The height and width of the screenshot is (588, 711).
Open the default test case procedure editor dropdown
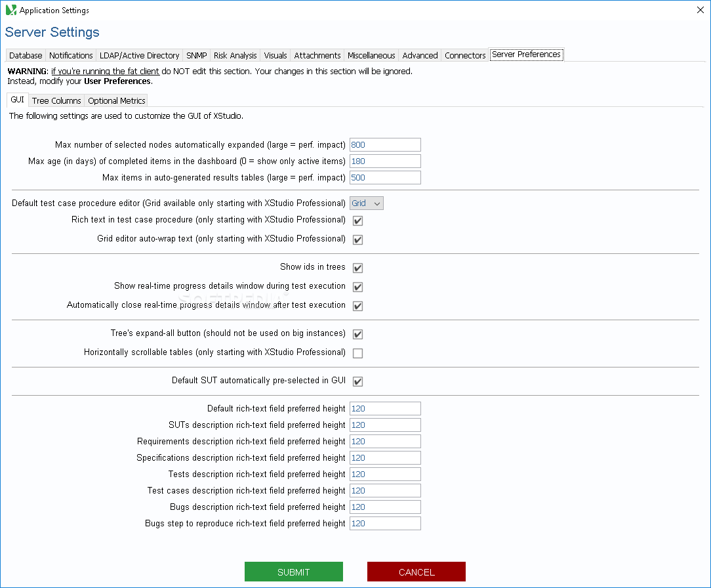coord(367,203)
